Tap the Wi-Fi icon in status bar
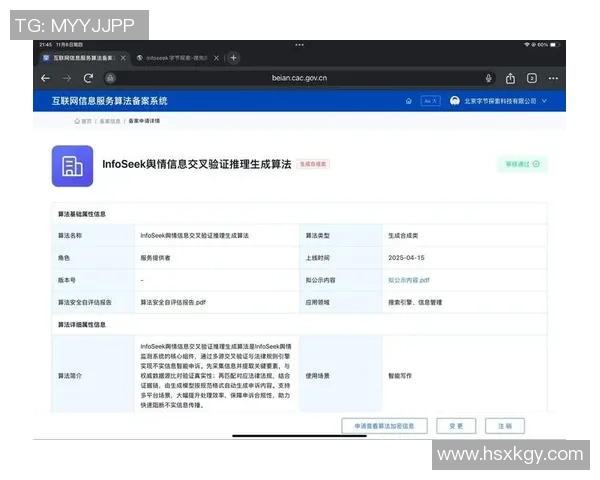The width and height of the screenshot is (600, 480). 527,45
